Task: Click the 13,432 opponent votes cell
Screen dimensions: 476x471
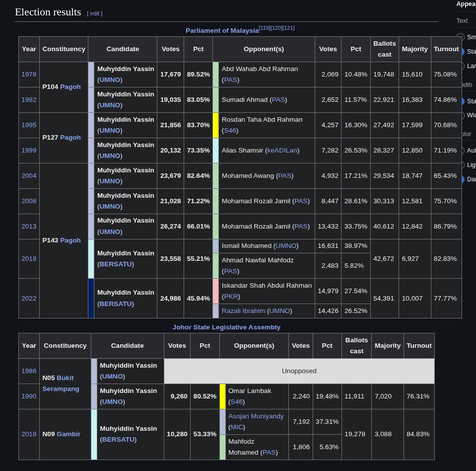Action: coord(328,227)
